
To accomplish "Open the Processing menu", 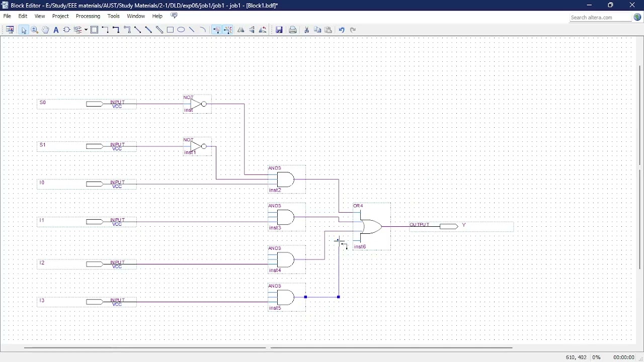I will click(x=88, y=16).
